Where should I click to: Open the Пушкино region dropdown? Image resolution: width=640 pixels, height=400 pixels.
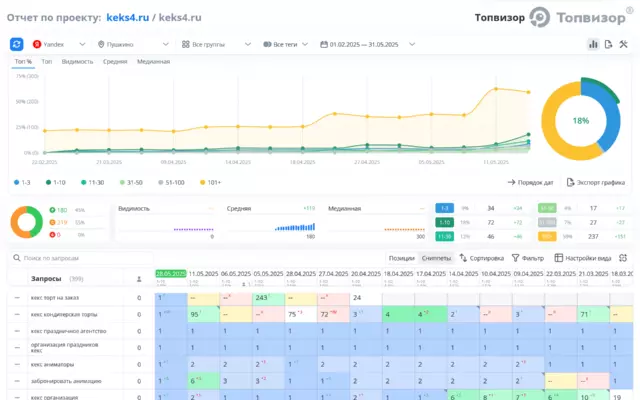point(133,44)
